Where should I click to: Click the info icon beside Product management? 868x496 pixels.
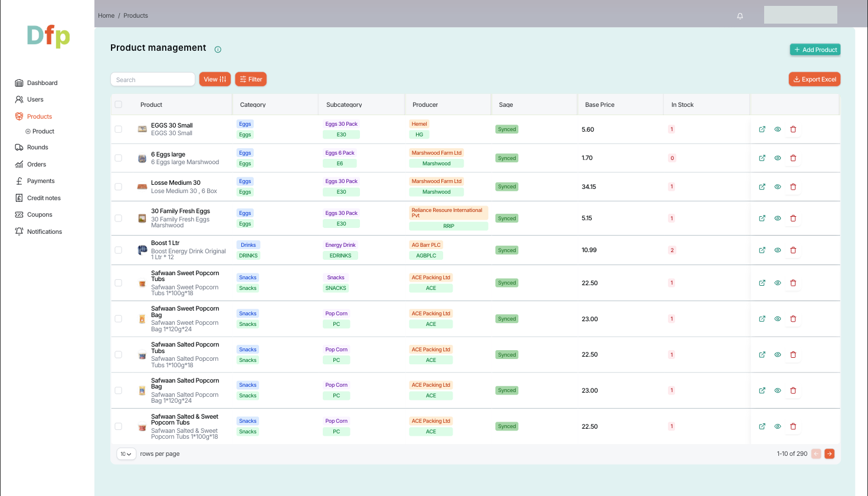click(x=218, y=49)
